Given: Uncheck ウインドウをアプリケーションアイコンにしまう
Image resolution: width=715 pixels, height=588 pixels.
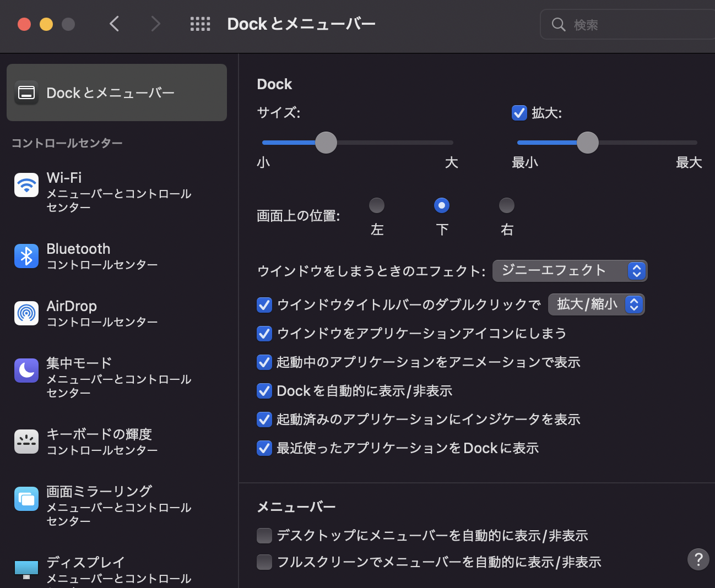Looking at the screenshot, I should click(x=264, y=334).
